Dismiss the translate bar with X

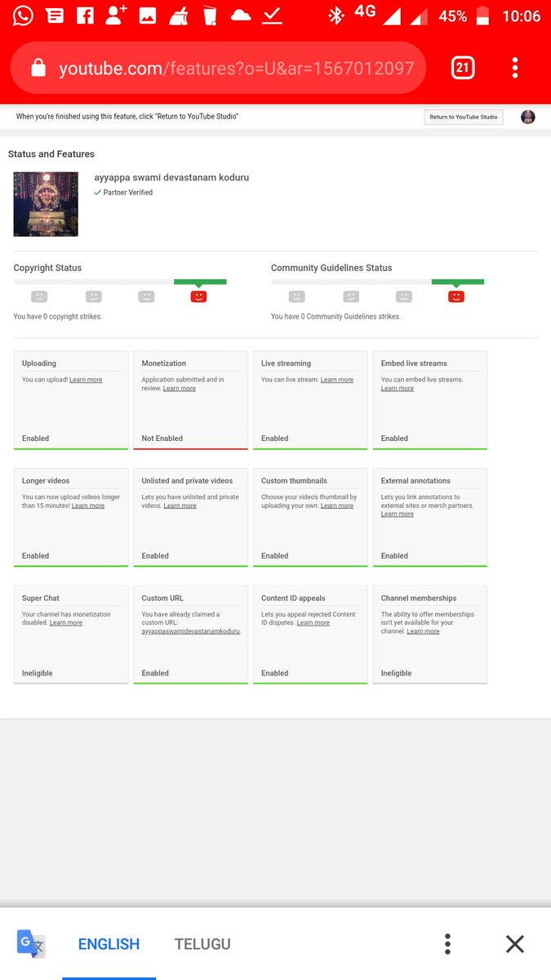[514, 944]
